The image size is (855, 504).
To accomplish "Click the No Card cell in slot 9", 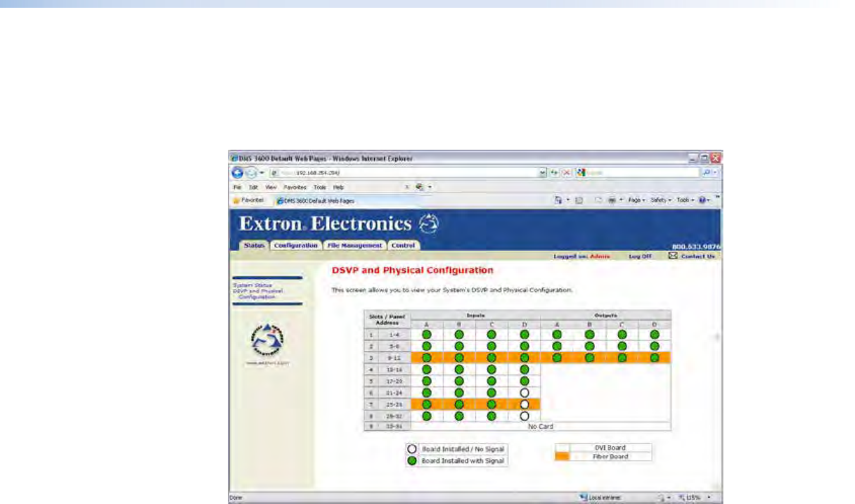I will [x=540, y=426].
